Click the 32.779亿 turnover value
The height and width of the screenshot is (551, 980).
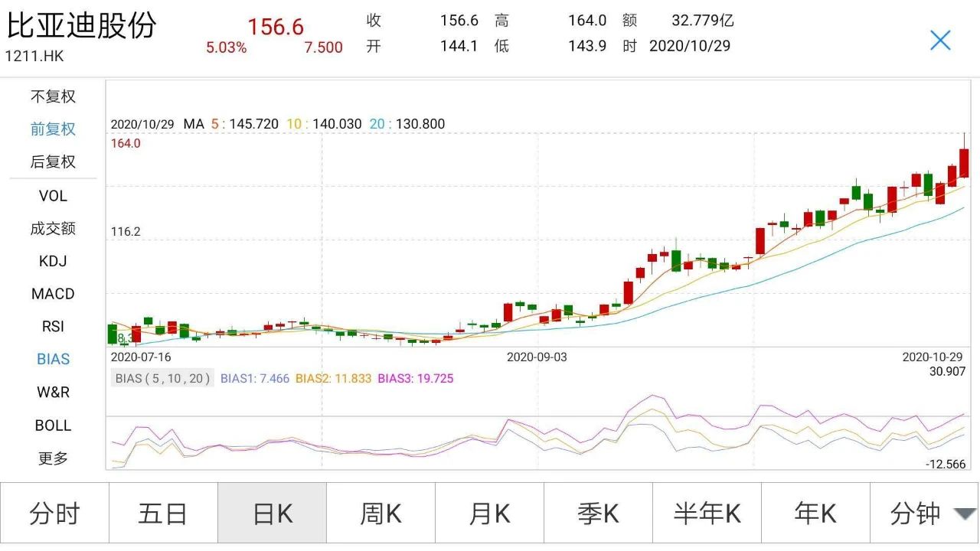pyautogui.click(x=702, y=21)
